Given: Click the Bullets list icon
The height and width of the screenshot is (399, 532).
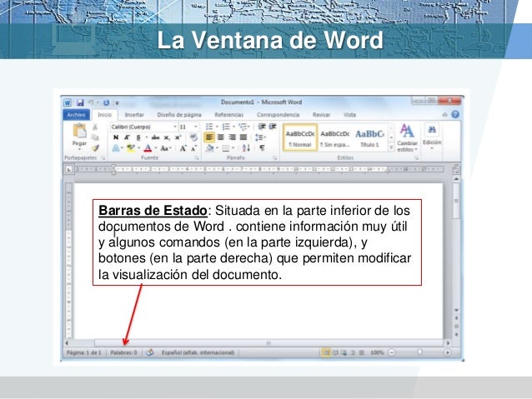Looking at the screenshot, I should click(209, 127).
